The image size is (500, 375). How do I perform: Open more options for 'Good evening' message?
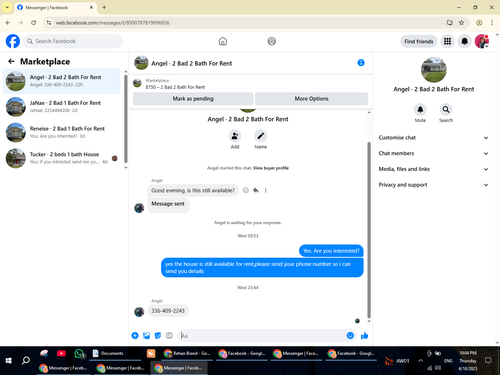[x=266, y=190]
